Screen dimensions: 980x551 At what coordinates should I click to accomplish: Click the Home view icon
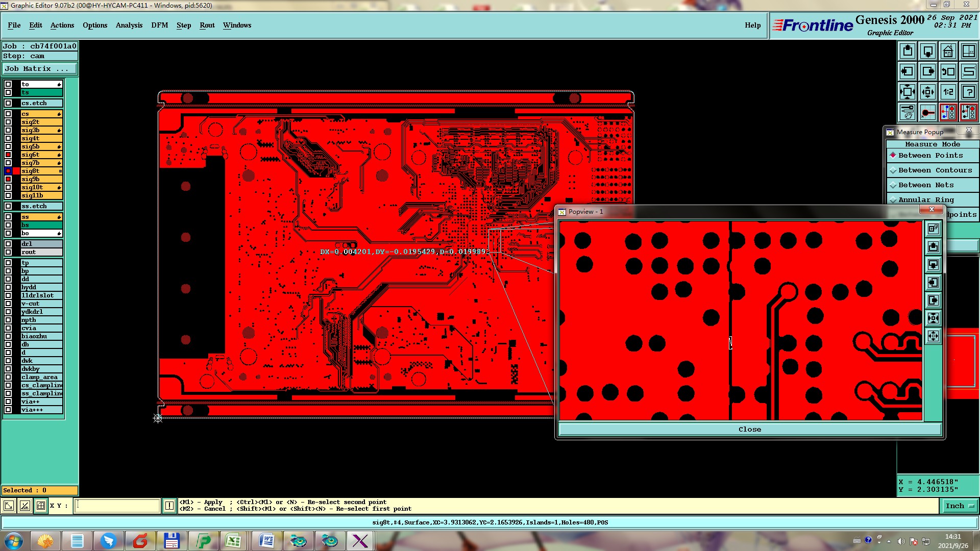[x=948, y=51]
